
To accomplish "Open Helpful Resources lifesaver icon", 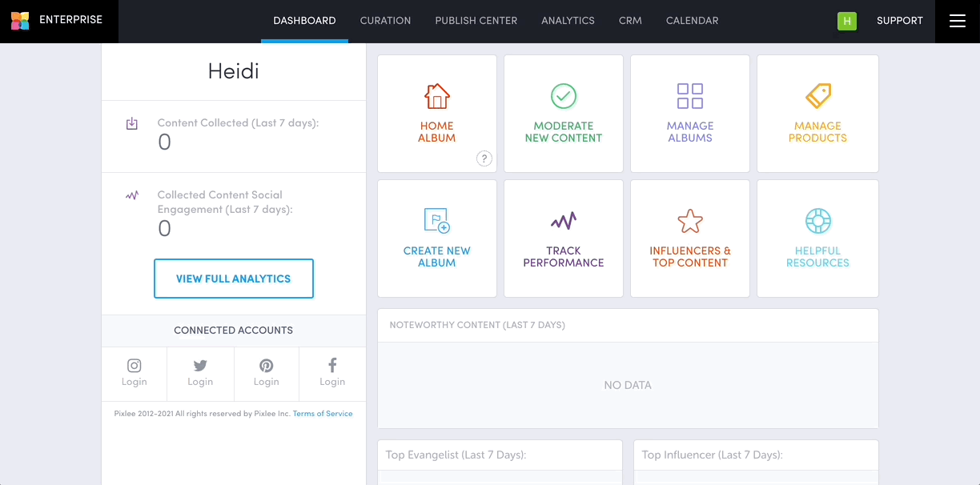I will tap(817, 218).
